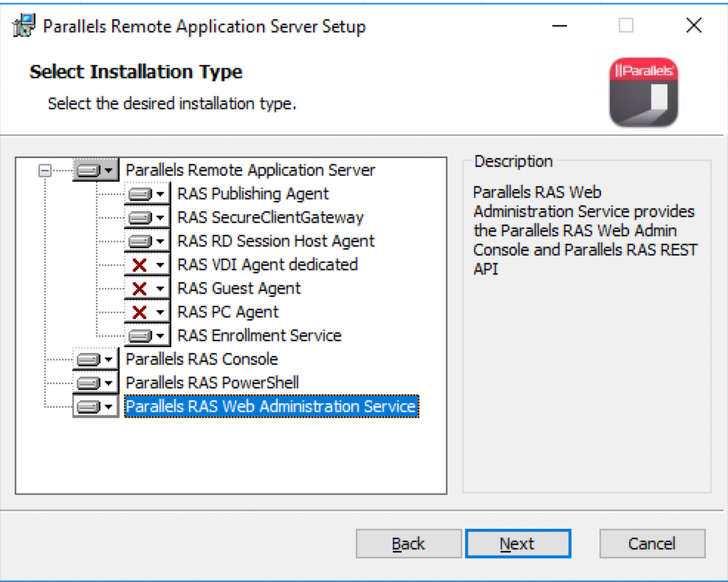The width and height of the screenshot is (728, 582).
Task: Open install option dropdown for RAS RD Session Host Agent
Action: click(147, 241)
